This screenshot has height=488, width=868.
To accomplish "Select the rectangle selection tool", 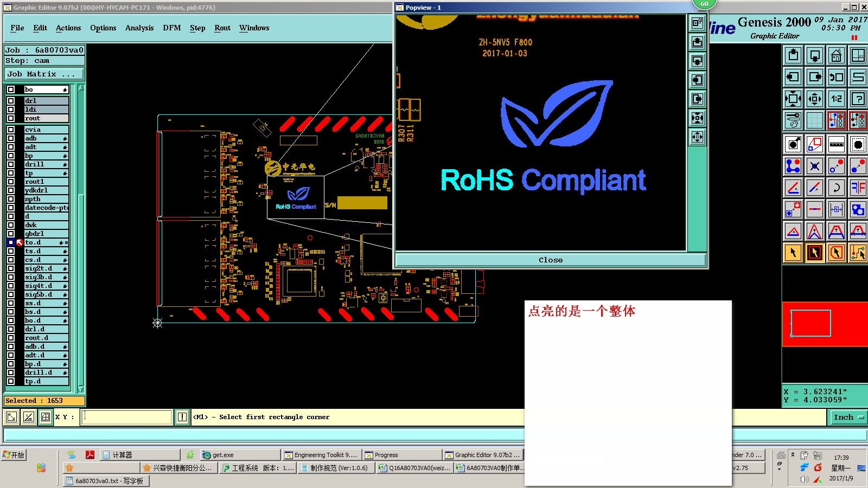I will 815,253.
